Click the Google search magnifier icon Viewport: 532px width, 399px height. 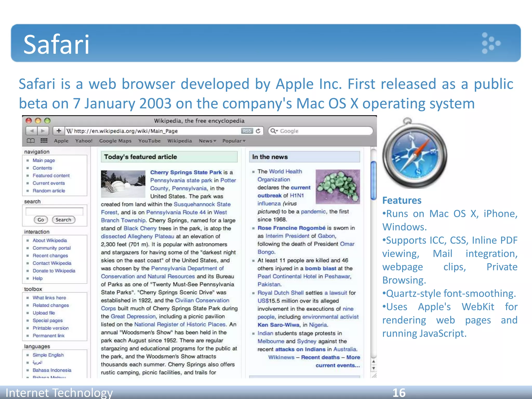click(274, 131)
